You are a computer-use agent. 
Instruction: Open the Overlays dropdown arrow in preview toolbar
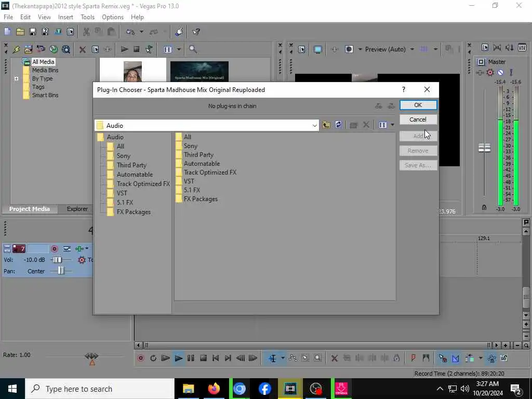(435, 49)
